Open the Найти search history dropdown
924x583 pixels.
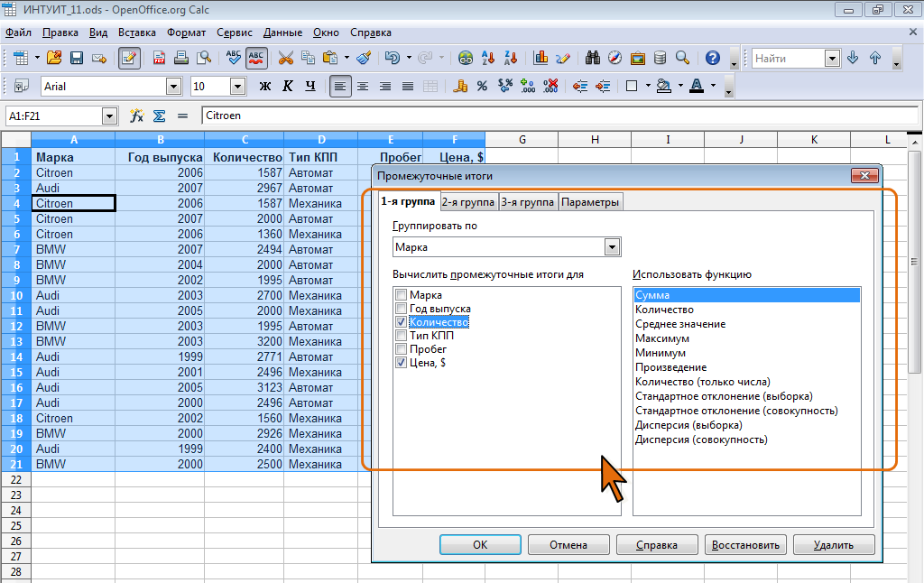[x=832, y=59]
